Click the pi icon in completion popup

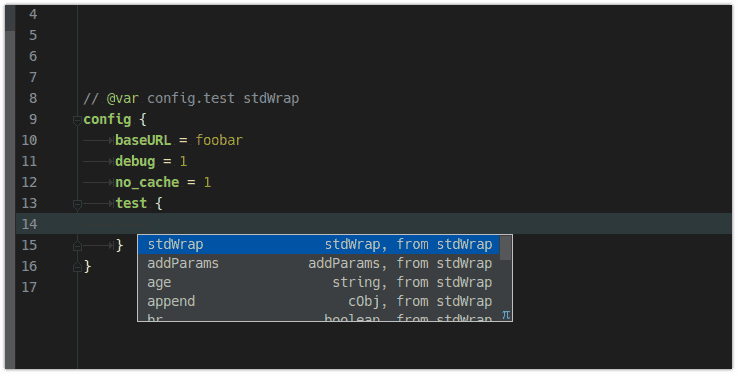506,315
